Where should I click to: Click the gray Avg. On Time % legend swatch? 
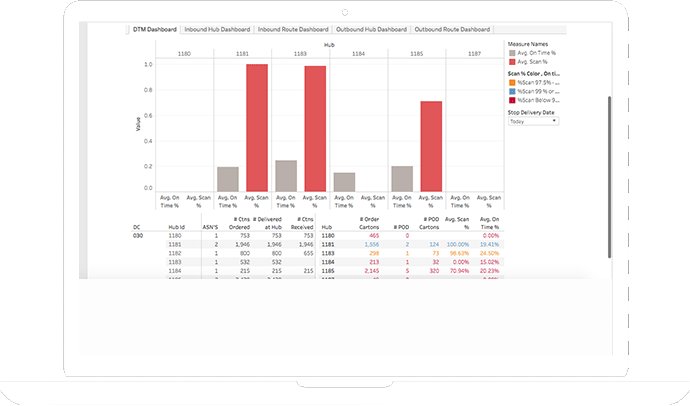(513, 53)
